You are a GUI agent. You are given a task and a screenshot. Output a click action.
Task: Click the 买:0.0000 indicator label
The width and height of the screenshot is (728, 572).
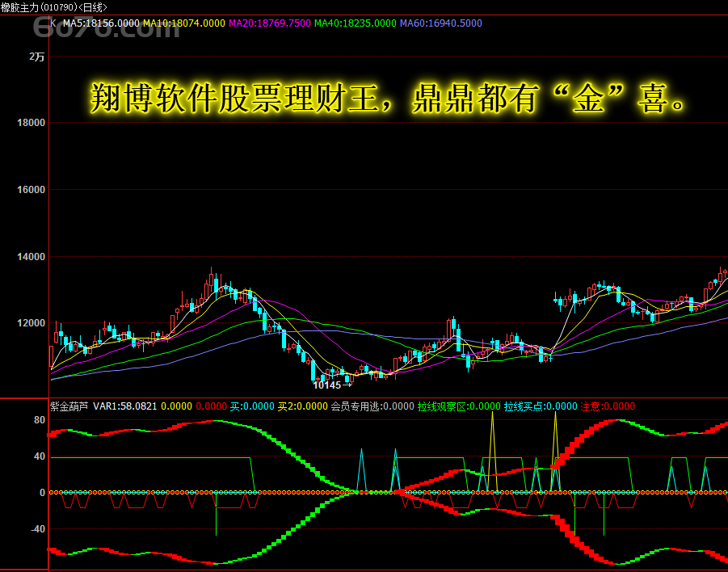(x=252, y=406)
